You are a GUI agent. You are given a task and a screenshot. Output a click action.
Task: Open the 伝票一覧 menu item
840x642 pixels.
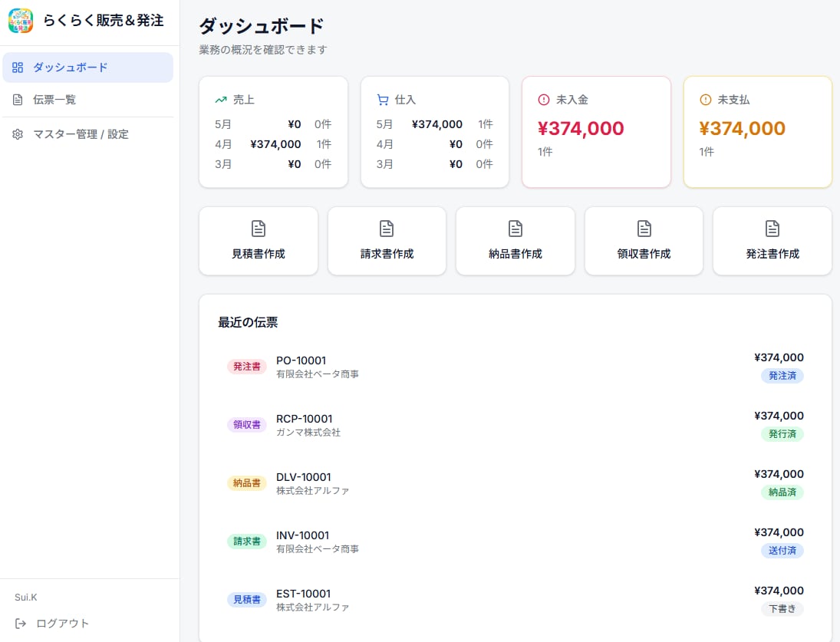88,100
